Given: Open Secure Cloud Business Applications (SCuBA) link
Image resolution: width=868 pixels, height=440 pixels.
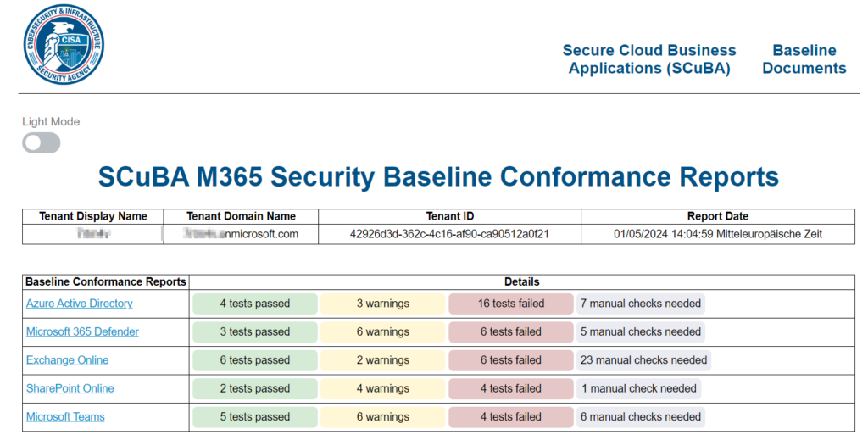Looking at the screenshot, I should coord(649,59).
